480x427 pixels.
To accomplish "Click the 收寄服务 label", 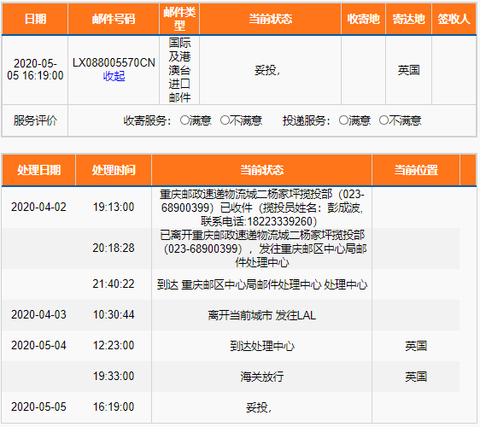I will (147, 120).
